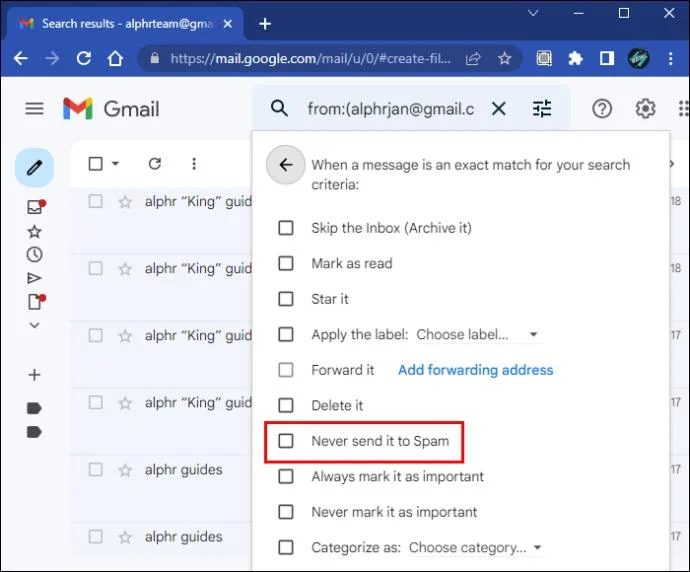Star the first alphr guides email
690x572 pixels.
tap(125, 470)
